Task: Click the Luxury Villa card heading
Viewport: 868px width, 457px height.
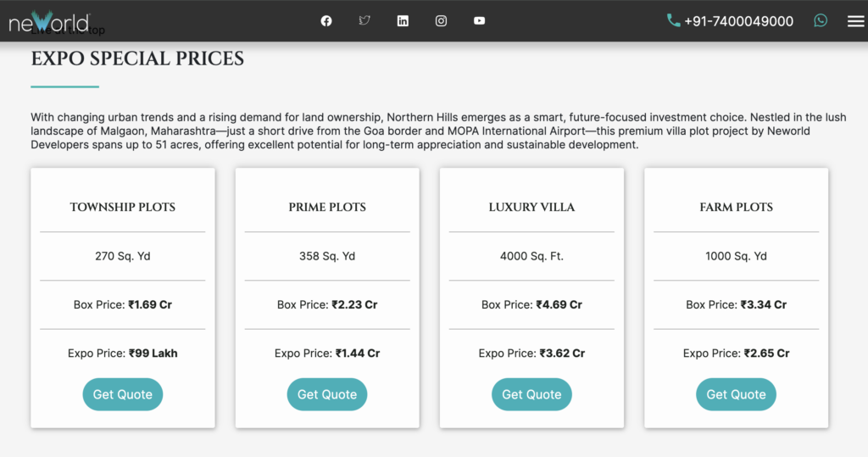Action: (x=531, y=207)
